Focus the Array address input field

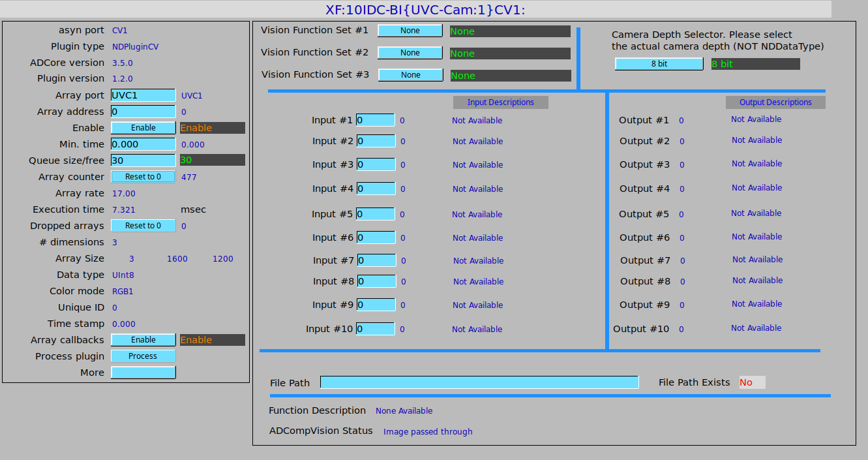click(143, 112)
